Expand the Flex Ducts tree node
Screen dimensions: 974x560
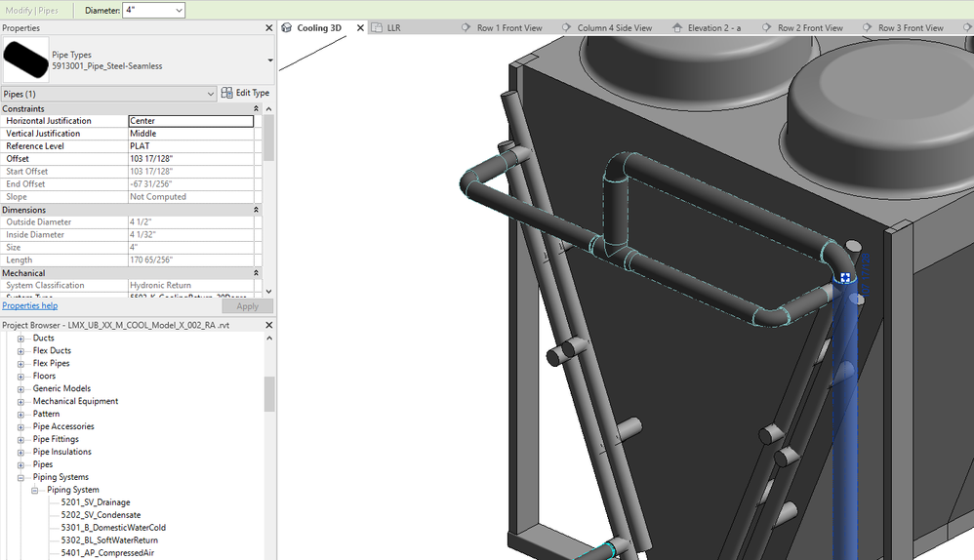pos(20,351)
